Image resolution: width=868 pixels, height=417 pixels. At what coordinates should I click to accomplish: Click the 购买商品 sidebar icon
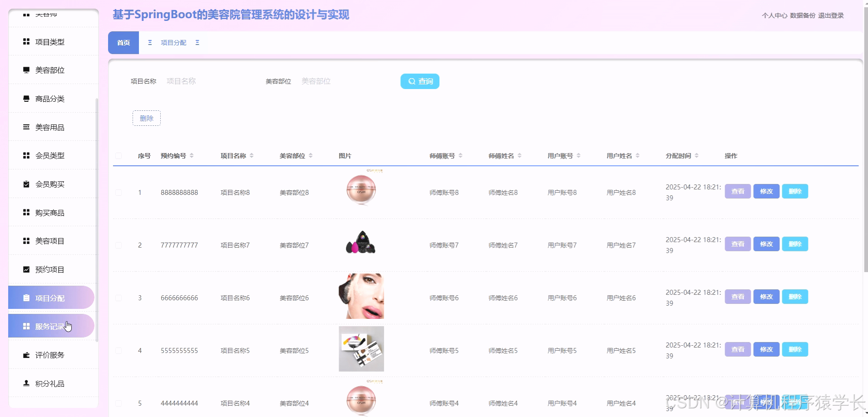[26, 213]
